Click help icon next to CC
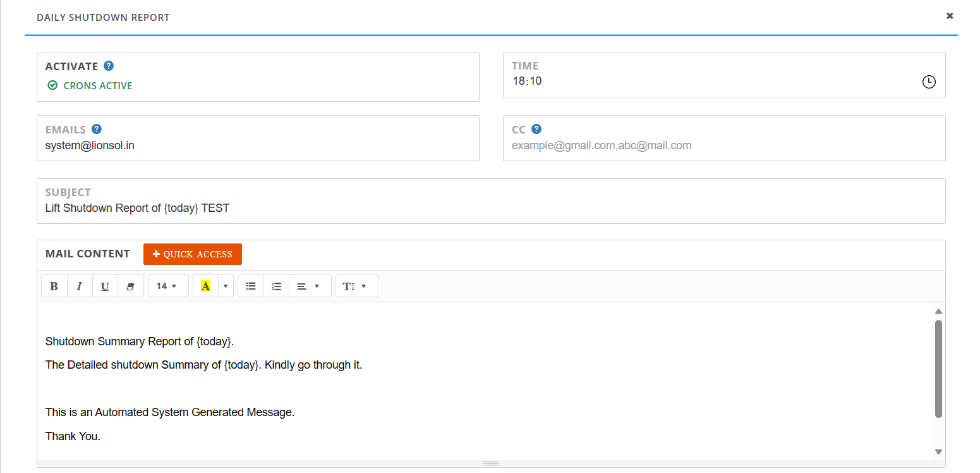This screenshot has width=980, height=473. coord(536,129)
